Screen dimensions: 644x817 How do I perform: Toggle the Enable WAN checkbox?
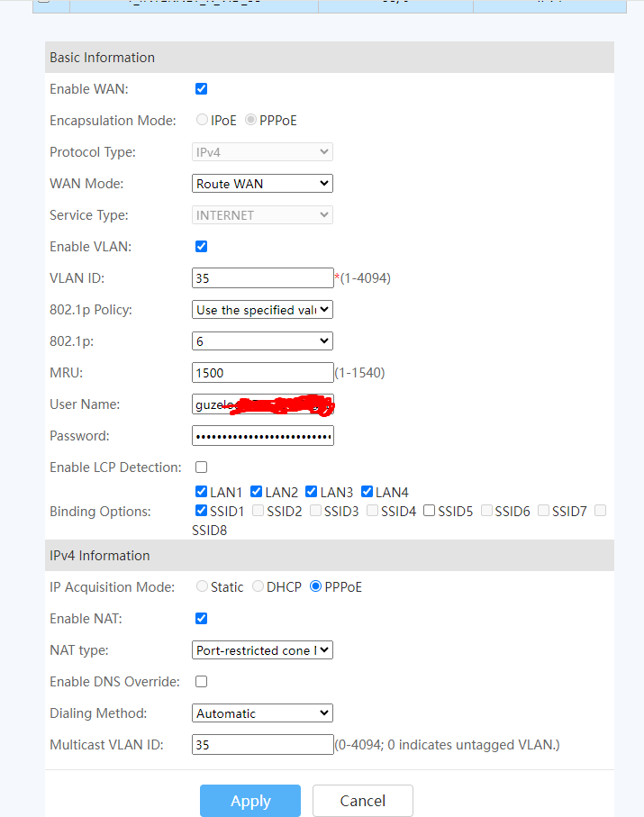pyautogui.click(x=202, y=89)
